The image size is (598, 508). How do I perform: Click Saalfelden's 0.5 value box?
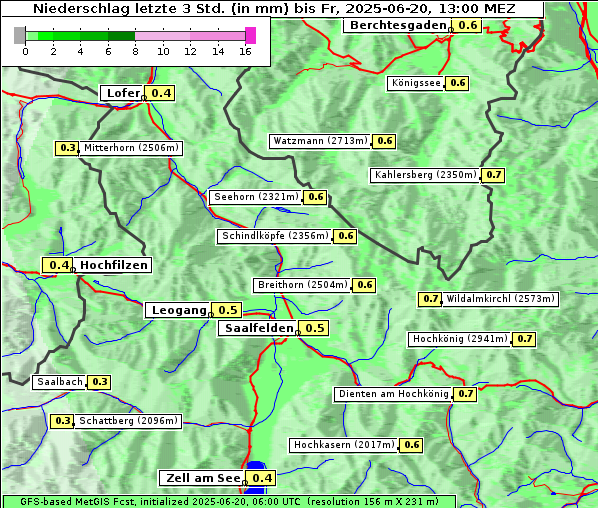click(x=314, y=328)
